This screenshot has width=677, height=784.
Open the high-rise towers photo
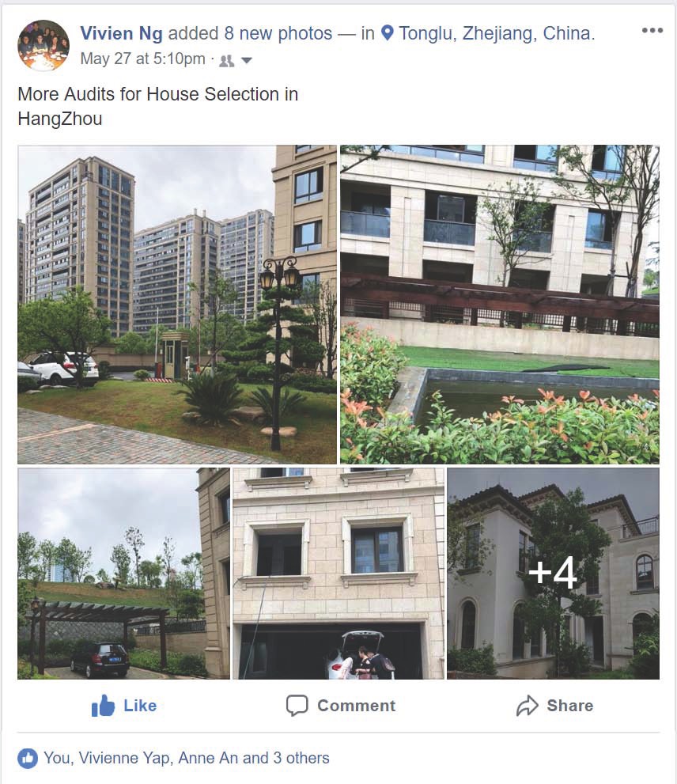point(177,305)
